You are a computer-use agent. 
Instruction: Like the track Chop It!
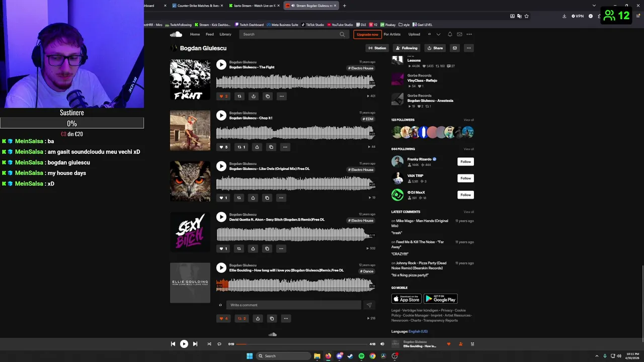(223, 147)
